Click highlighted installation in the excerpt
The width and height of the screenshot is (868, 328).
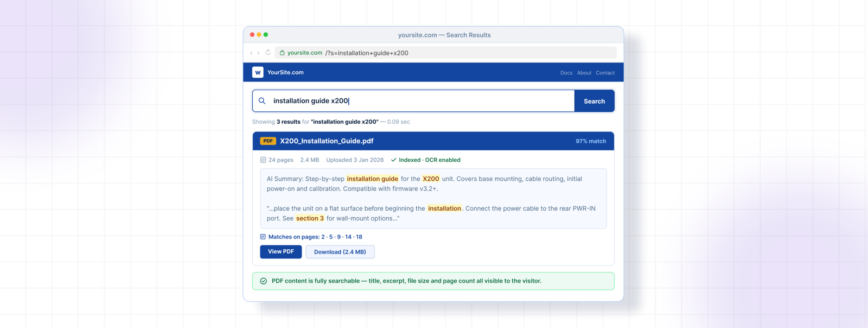point(444,209)
